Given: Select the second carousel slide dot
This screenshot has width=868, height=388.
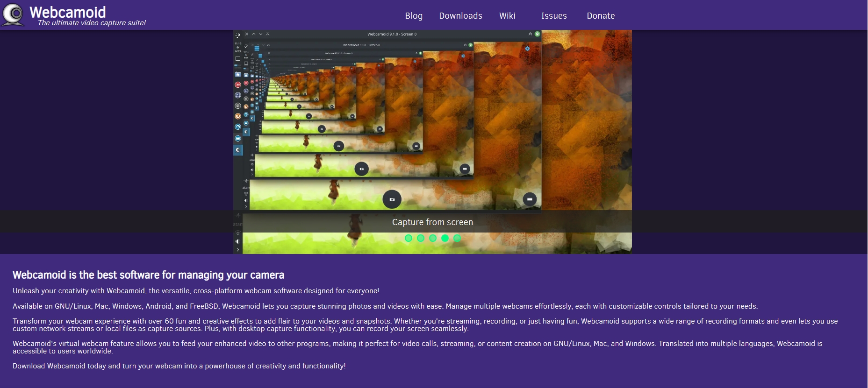Looking at the screenshot, I should tap(421, 238).
